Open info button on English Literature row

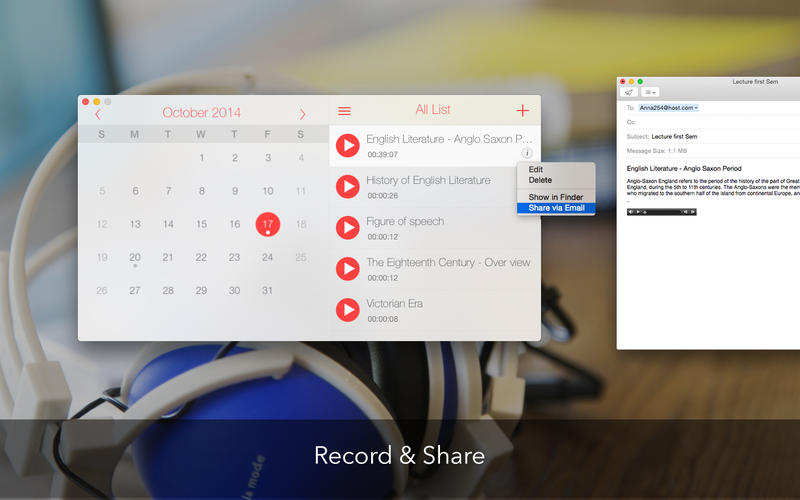527,153
